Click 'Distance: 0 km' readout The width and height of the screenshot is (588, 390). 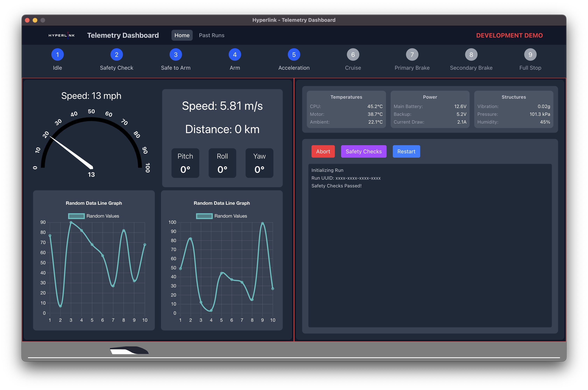click(x=222, y=129)
